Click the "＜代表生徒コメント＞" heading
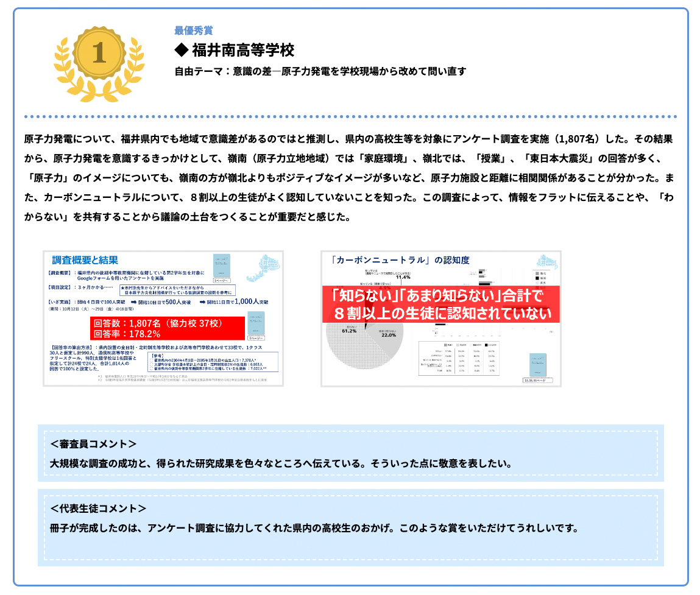This screenshot has width=700, height=595. (x=98, y=509)
